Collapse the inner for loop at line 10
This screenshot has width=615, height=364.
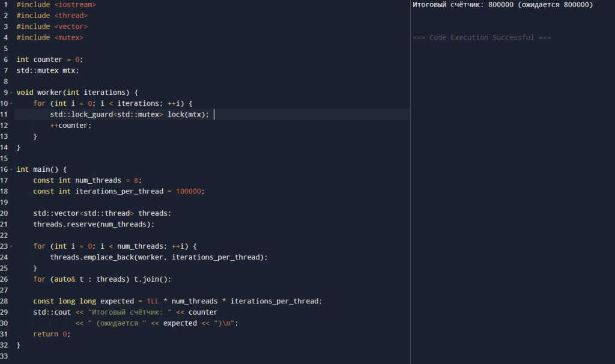click(x=11, y=103)
